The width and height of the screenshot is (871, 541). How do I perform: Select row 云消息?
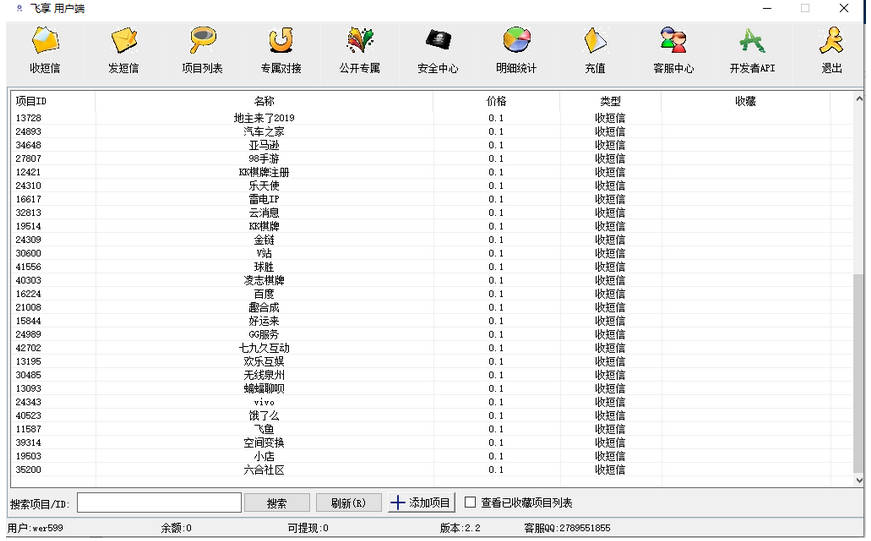coord(432,212)
